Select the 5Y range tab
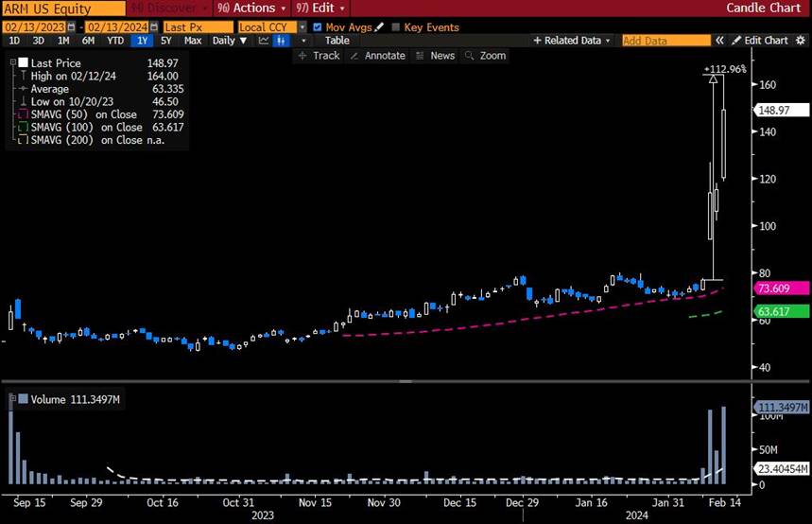Screen dimensions: 812x524 point(165,41)
